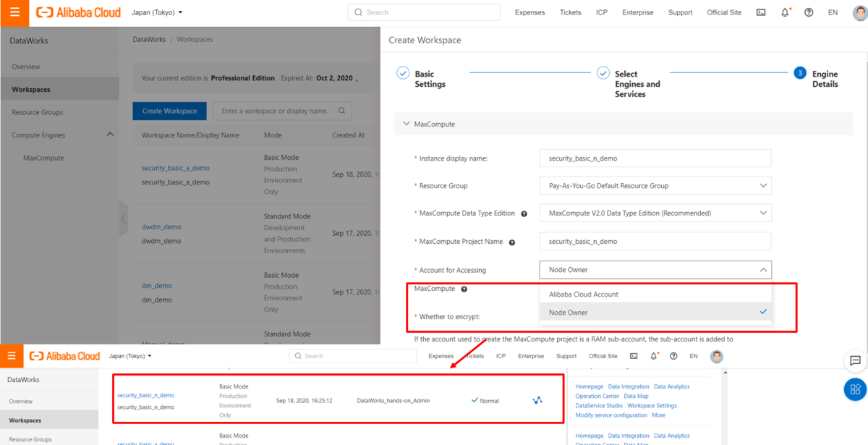Click the Create Workspace button

tap(169, 111)
